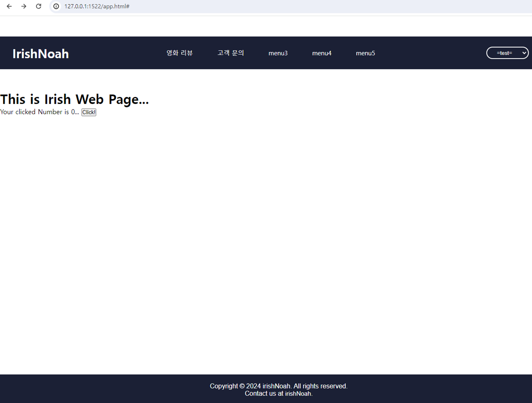Open the 영화 리뷰 menu
The image size is (532, 403).
pos(180,53)
